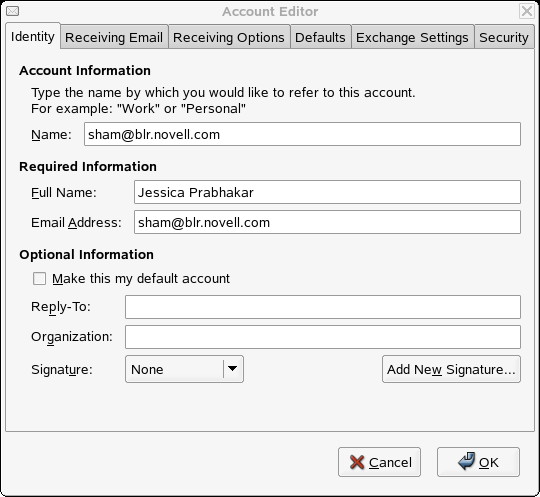Show the Exchange Settings tab
540x497 pixels.
412,37
